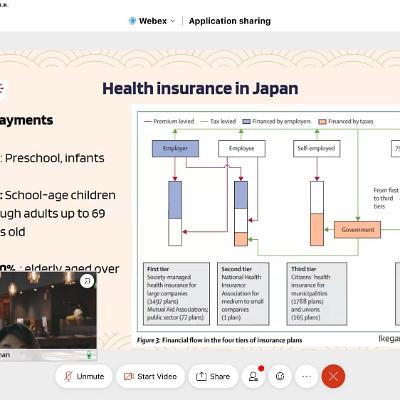
Task: Leave meeting with red X button
Action: [333, 376]
